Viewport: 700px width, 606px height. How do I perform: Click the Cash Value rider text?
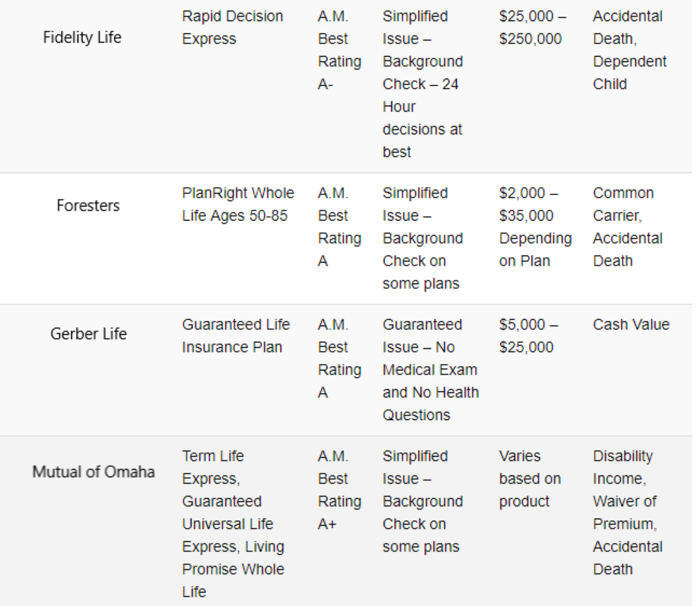click(631, 324)
